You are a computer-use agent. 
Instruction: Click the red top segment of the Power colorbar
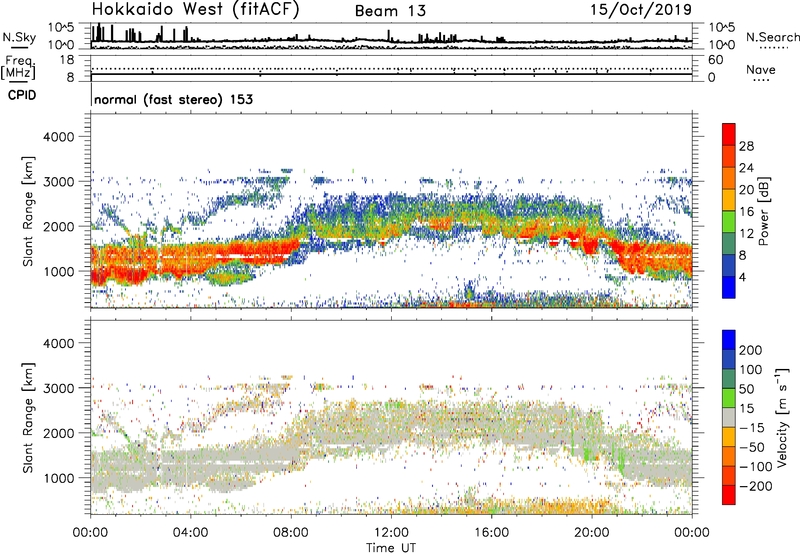point(729,133)
